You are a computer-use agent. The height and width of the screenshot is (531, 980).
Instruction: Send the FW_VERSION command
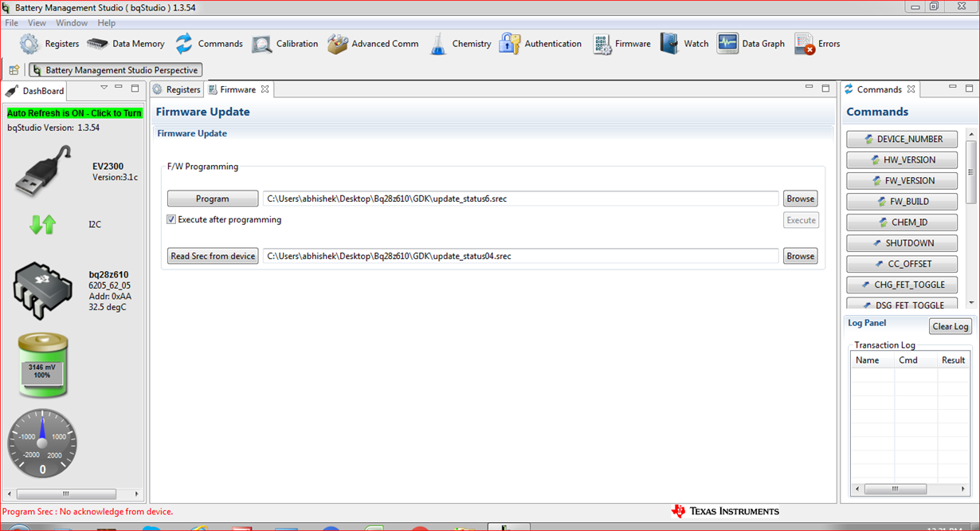point(902,180)
